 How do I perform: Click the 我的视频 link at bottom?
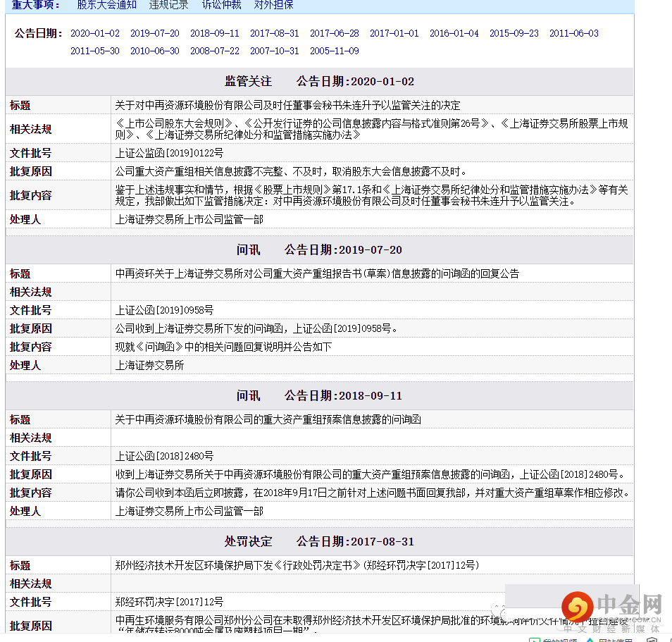[x=559, y=639]
